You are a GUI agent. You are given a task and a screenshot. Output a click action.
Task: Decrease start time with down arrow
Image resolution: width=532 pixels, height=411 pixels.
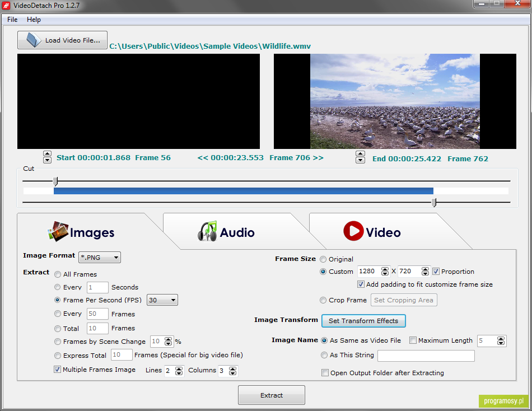point(47,160)
